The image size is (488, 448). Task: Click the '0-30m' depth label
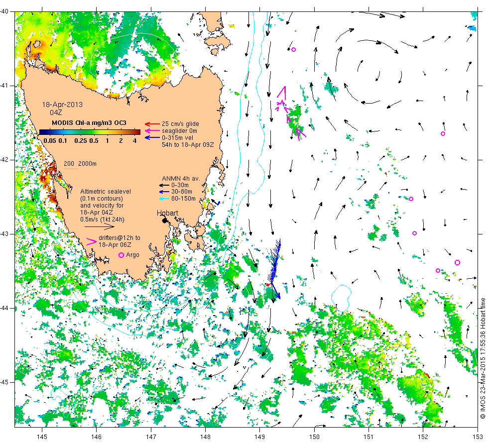point(180,185)
